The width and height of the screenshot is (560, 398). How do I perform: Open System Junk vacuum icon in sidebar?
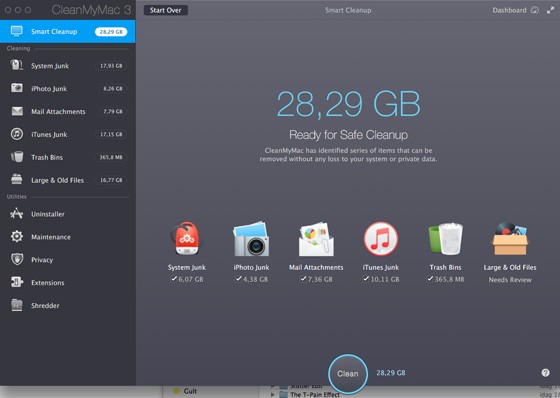(16, 65)
